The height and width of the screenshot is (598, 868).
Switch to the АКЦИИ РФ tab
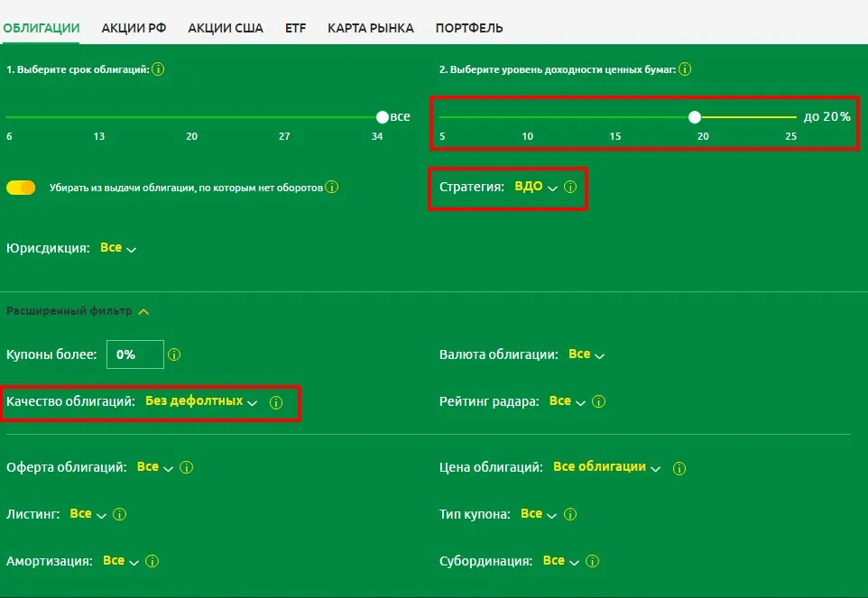click(x=134, y=28)
